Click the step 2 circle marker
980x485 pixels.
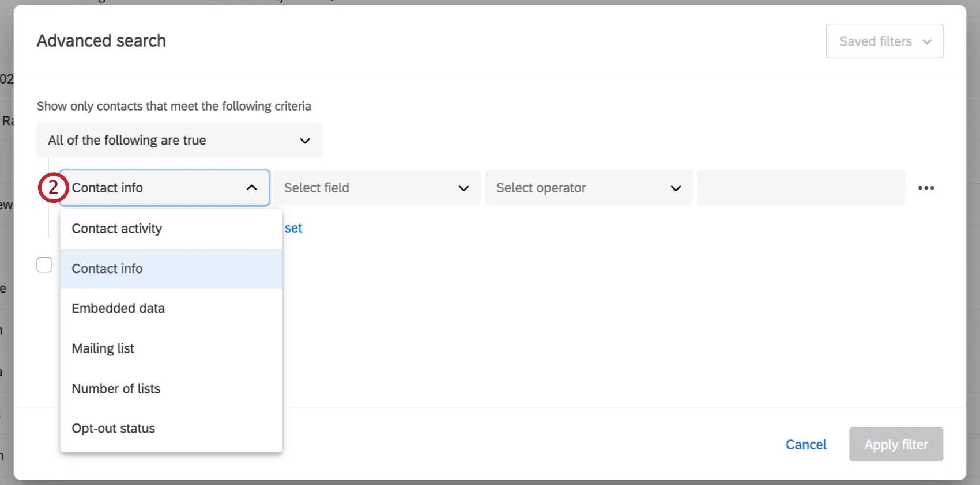pos(53,188)
